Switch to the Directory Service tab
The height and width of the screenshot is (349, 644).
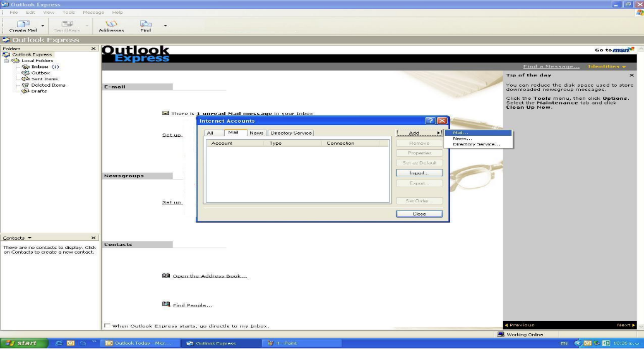point(291,133)
